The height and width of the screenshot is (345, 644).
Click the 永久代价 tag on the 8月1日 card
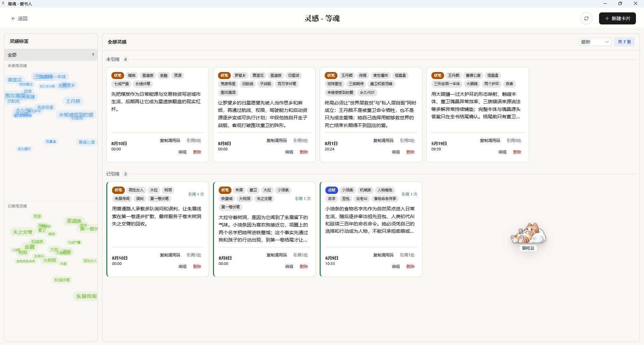[367, 92]
